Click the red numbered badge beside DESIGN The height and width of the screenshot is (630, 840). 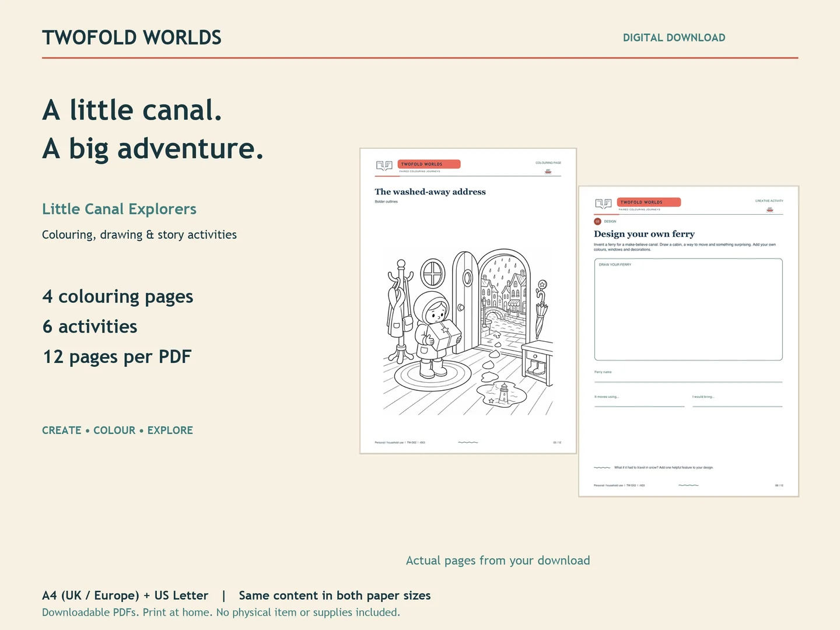coord(597,222)
